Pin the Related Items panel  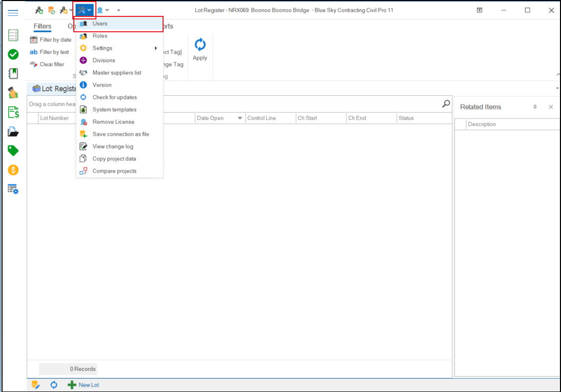tap(535, 107)
